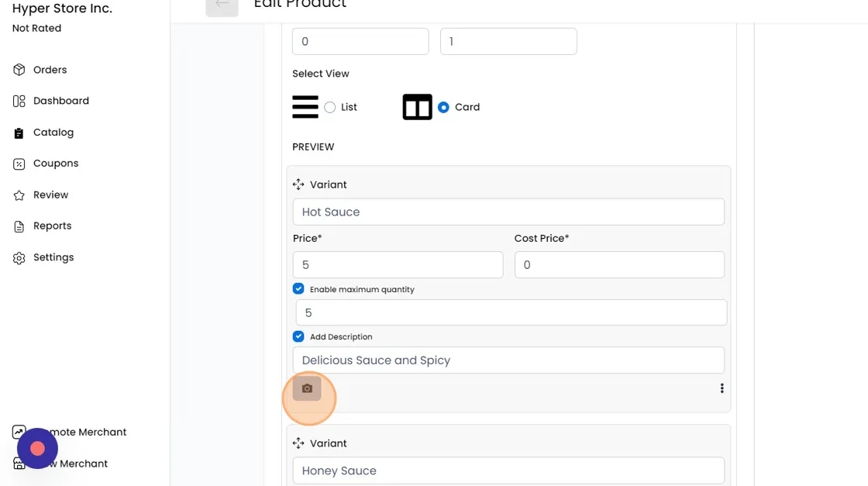Open Orders in the sidebar
Screen dimensions: 868x486
50,70
